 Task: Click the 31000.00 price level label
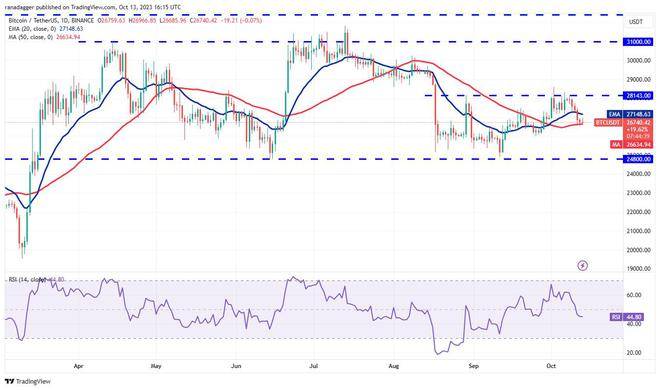[x=639, y=42]
